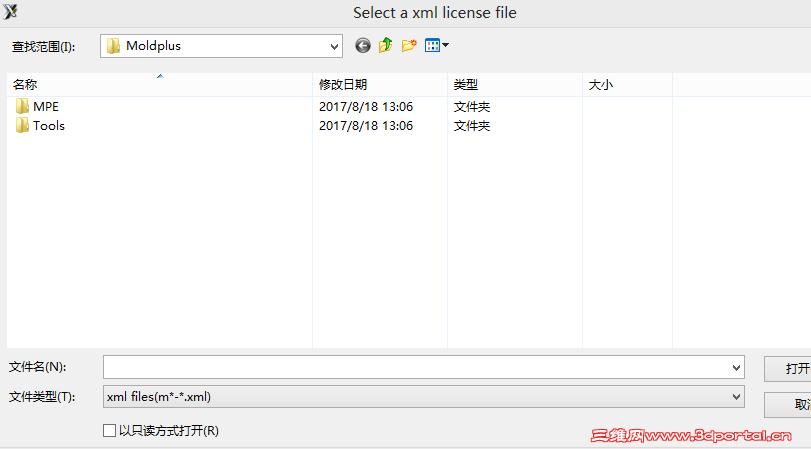Expand the xml files type dropdown

point(736,397)
